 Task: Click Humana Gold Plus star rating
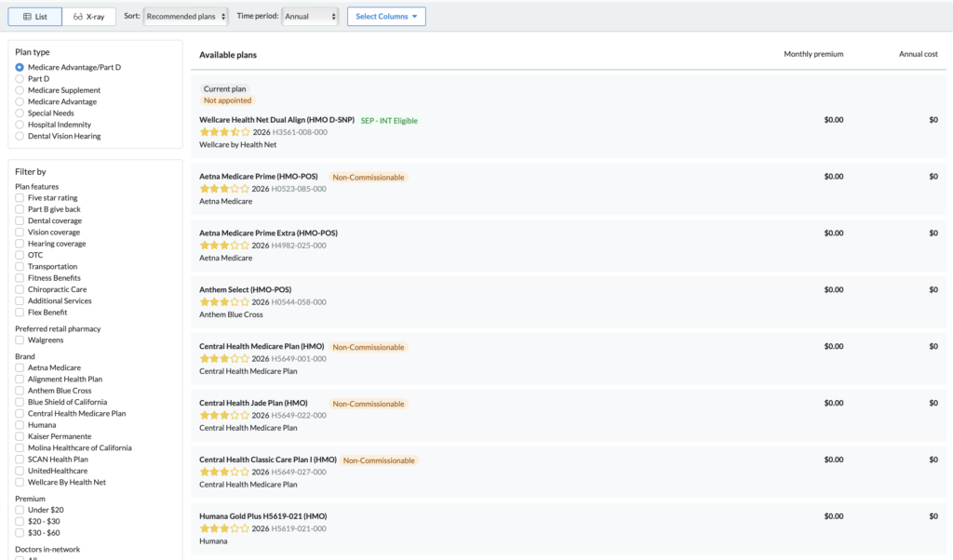coord(224,528)
